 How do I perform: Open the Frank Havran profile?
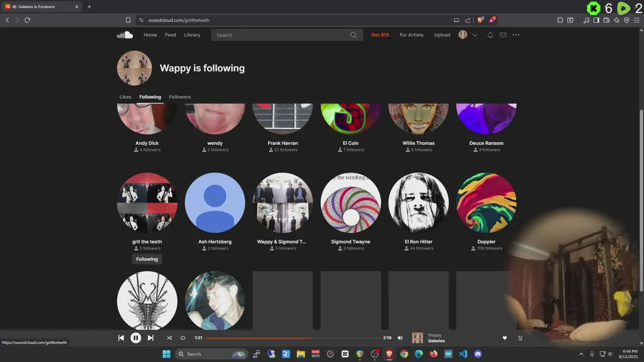(x=283, y=143)
